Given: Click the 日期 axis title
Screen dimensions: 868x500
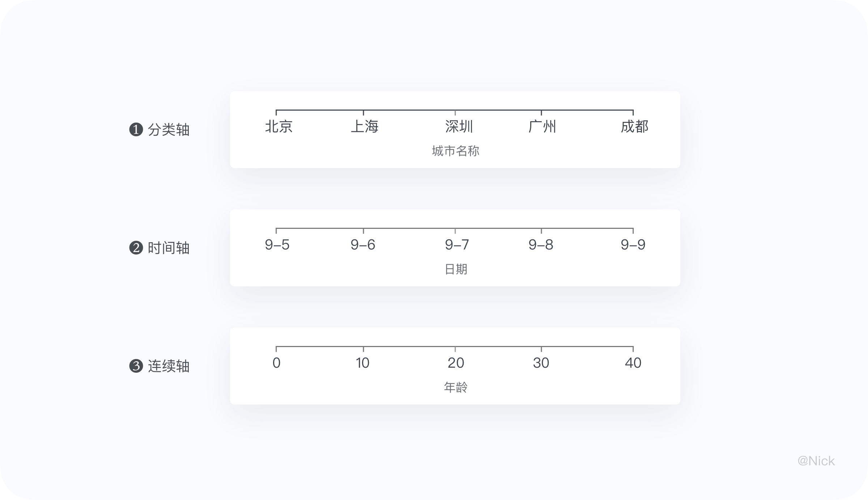Looking at the screenshot, I should pos(456,269).
